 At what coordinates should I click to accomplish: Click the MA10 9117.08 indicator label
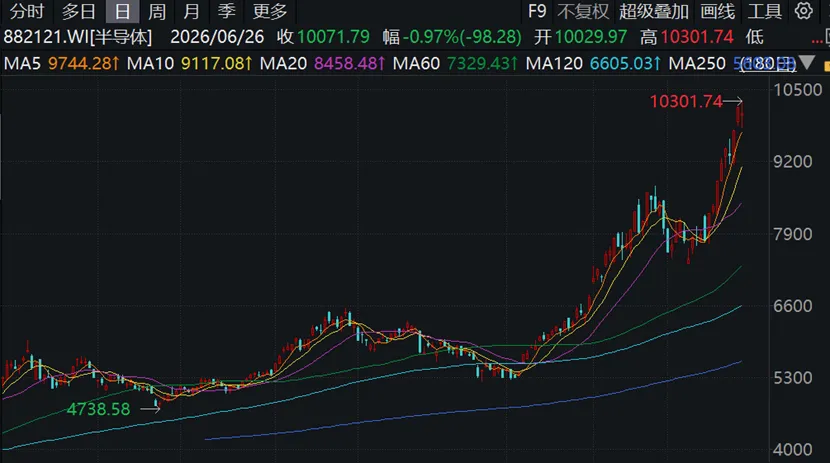[190, 63]
